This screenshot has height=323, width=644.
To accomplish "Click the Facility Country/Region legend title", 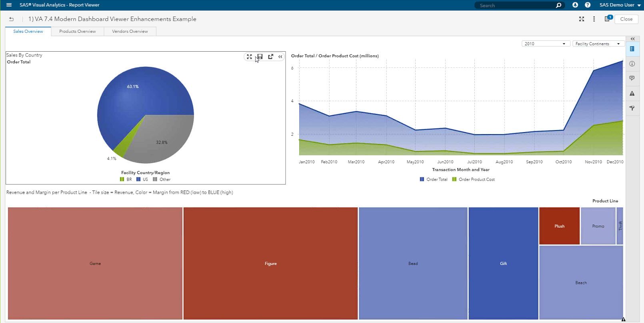I will (146, 173).
